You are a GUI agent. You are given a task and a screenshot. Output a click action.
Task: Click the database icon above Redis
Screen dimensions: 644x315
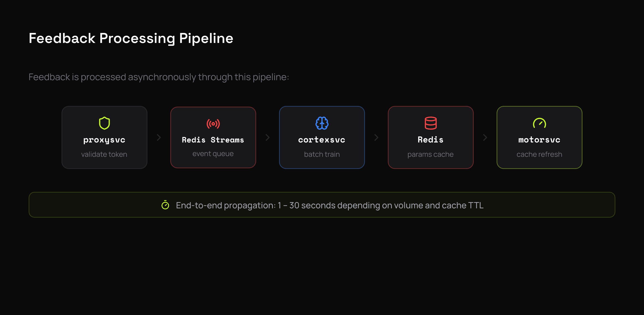(431, 123)
